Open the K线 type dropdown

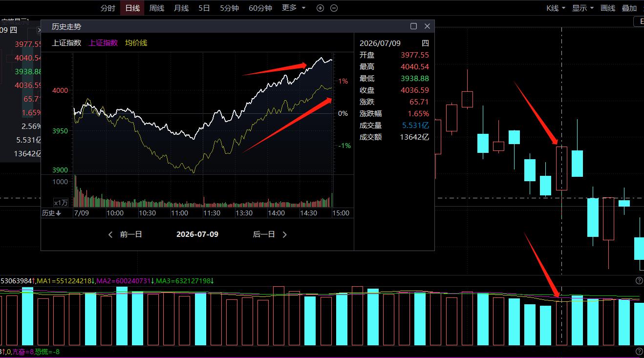point(556,8)
